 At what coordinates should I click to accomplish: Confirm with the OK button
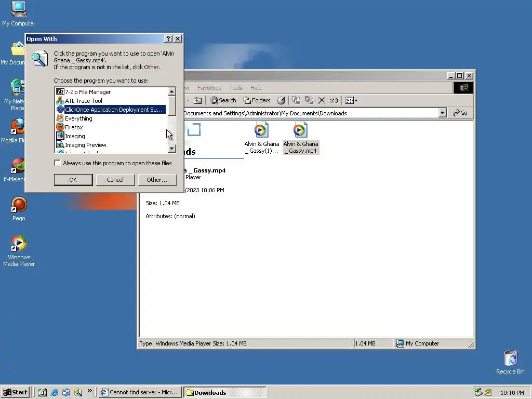pyautogui.click(x=73, y=179)
